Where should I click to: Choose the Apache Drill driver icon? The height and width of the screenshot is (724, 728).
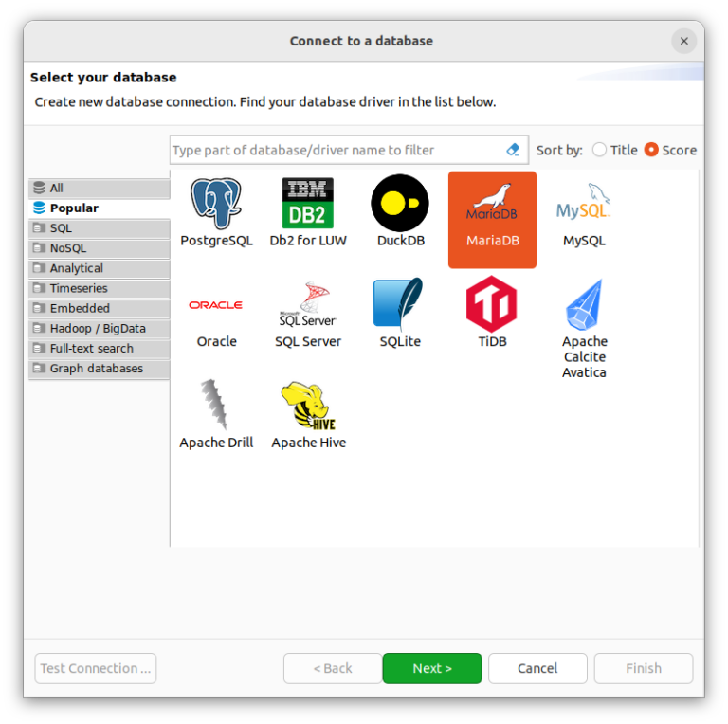216,407
